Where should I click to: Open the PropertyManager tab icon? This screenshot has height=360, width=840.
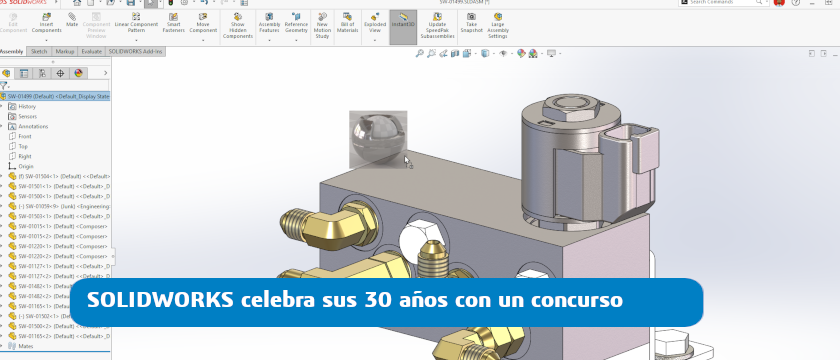[x=24, y=73]
